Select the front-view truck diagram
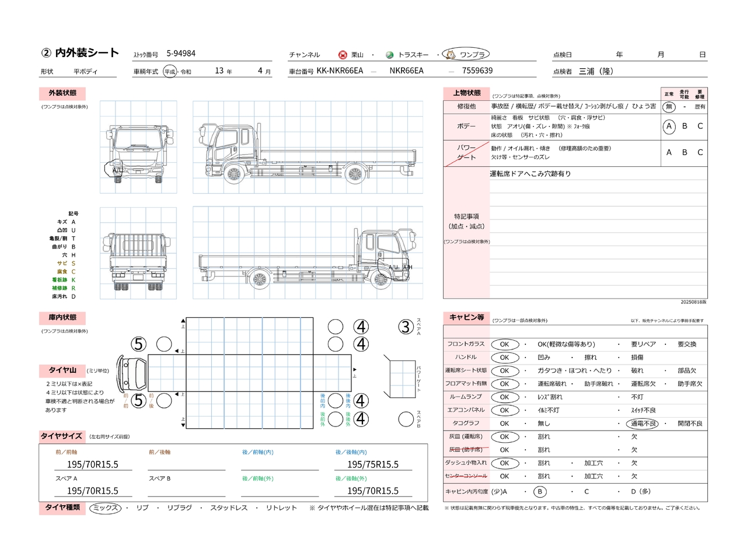This screenshot has height=560, width=747. coord(138,147)
